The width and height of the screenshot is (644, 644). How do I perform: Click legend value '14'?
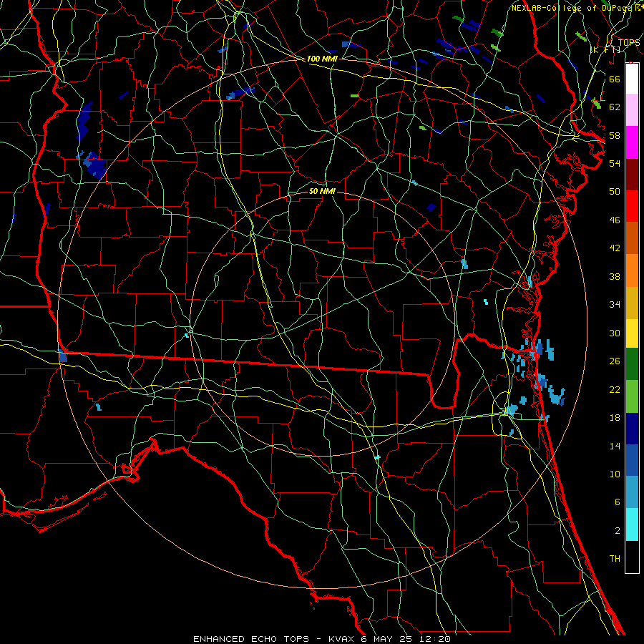pos(615,446)
